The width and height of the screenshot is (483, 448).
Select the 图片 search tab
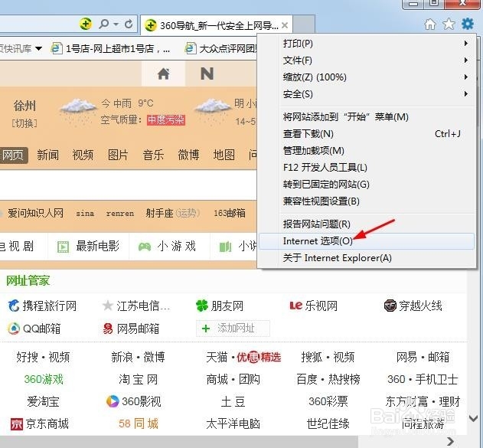point(118,155)
